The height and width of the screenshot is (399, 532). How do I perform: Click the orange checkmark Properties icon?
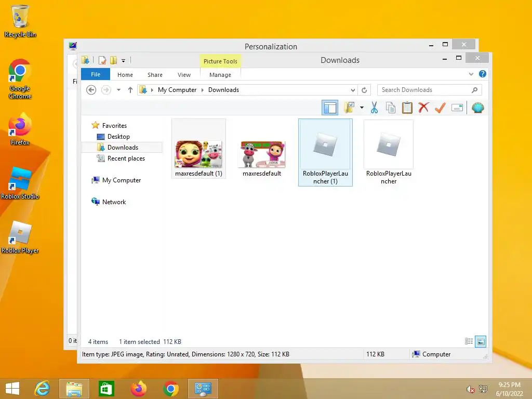point(440,108)
